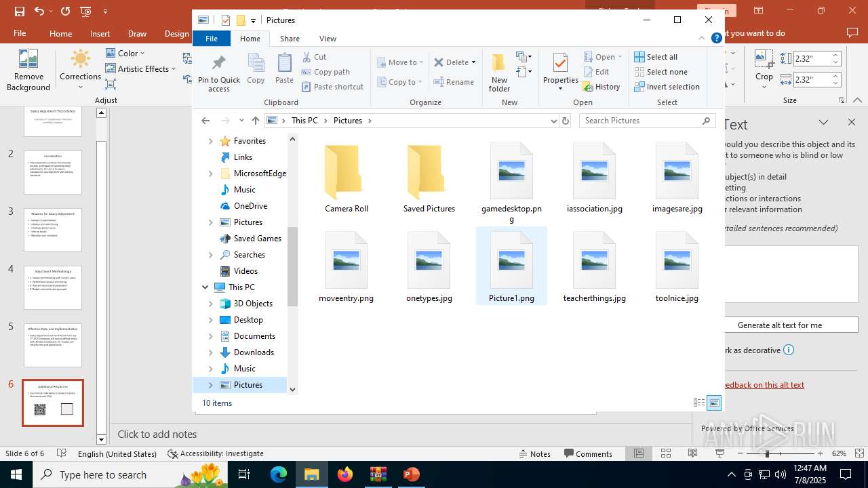The height and width of the screenshot is (488, 868).
Task: Open Firefox from the taskbar
Action: coord(345,474)
